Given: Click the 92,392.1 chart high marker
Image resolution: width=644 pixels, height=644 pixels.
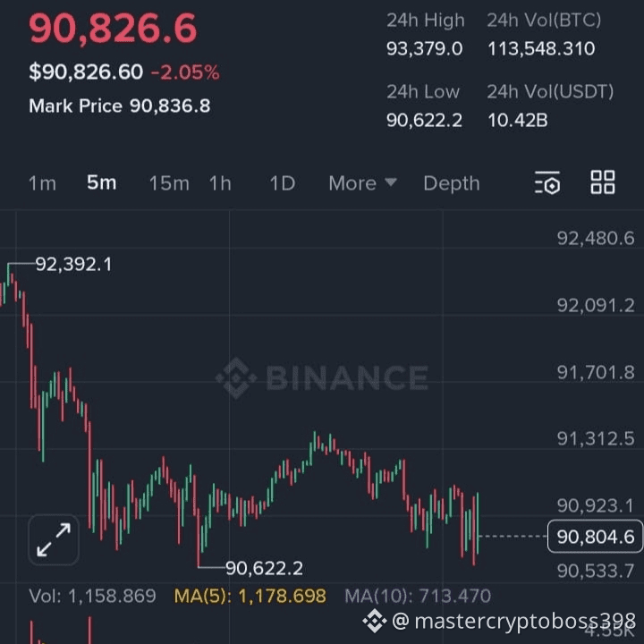Looking at the screenshot, I should pos(73,265).
